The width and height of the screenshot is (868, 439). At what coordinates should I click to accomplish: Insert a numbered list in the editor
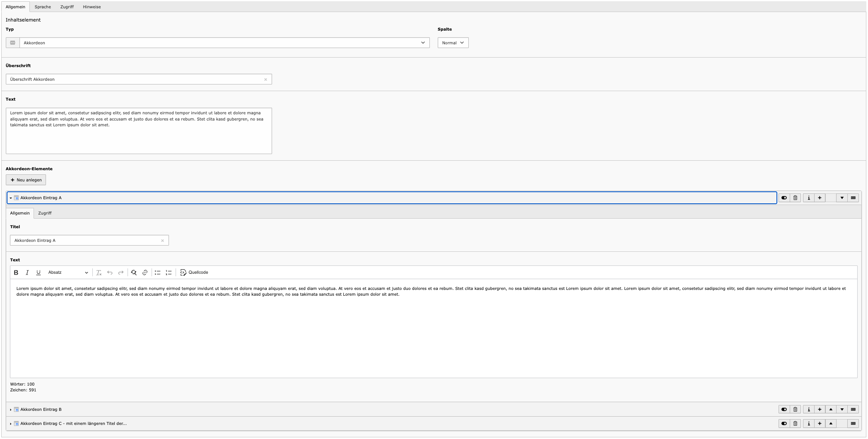coord(169,273)
